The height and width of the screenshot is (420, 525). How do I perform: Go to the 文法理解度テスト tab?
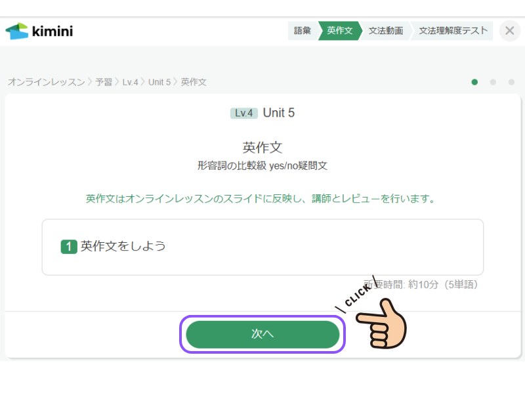tap(453, 31)
